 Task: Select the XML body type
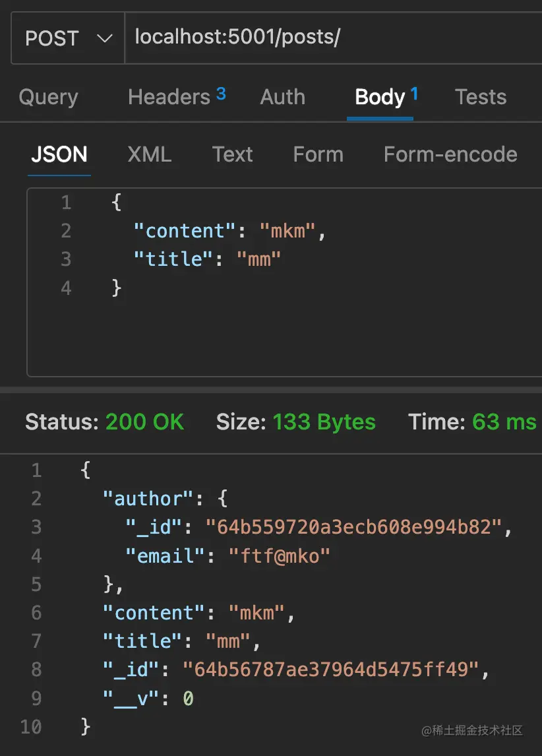click(x=150, y=154)
